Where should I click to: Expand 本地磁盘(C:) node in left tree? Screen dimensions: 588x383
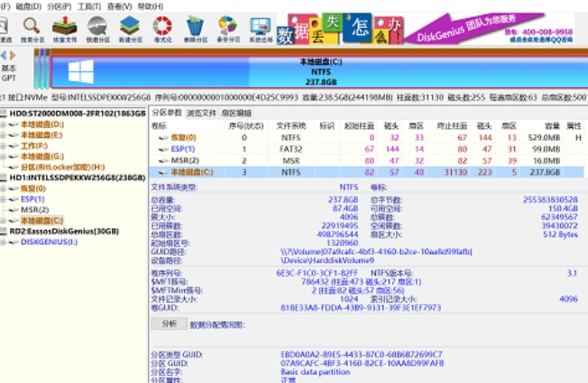pyautogui.click(x=3, y=221)
